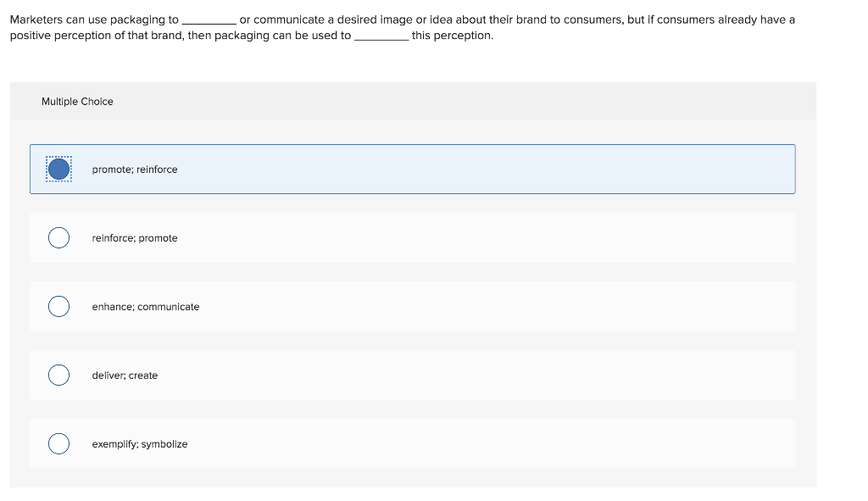The height and width of the screenshot is (501, 868).
Task: Select the 'exemplify; symbolize' radio button
Action: point(58,443)
